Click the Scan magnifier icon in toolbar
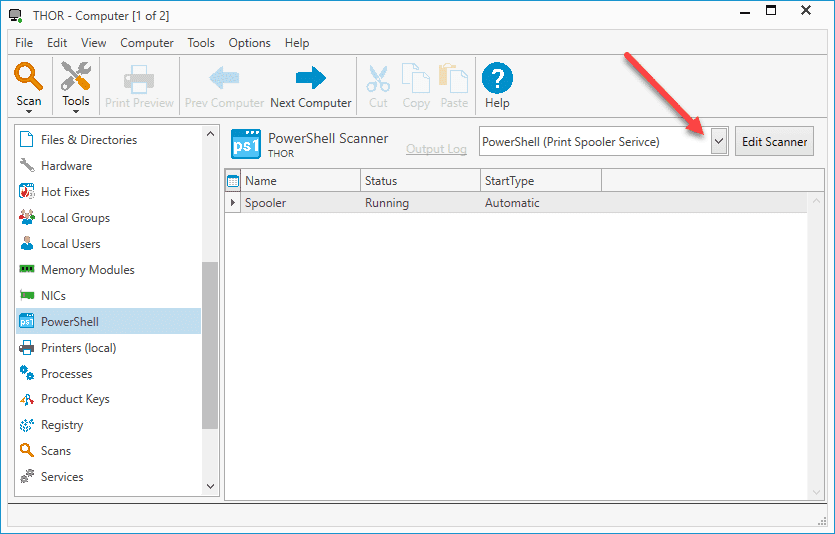835x534 pixels. pos(29,77)
